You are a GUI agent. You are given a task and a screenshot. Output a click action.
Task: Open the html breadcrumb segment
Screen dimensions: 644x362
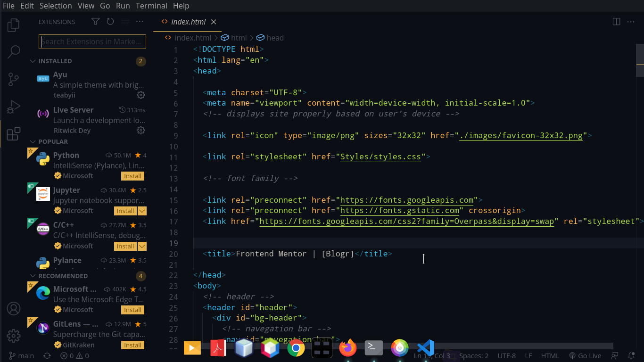point(234,38)
